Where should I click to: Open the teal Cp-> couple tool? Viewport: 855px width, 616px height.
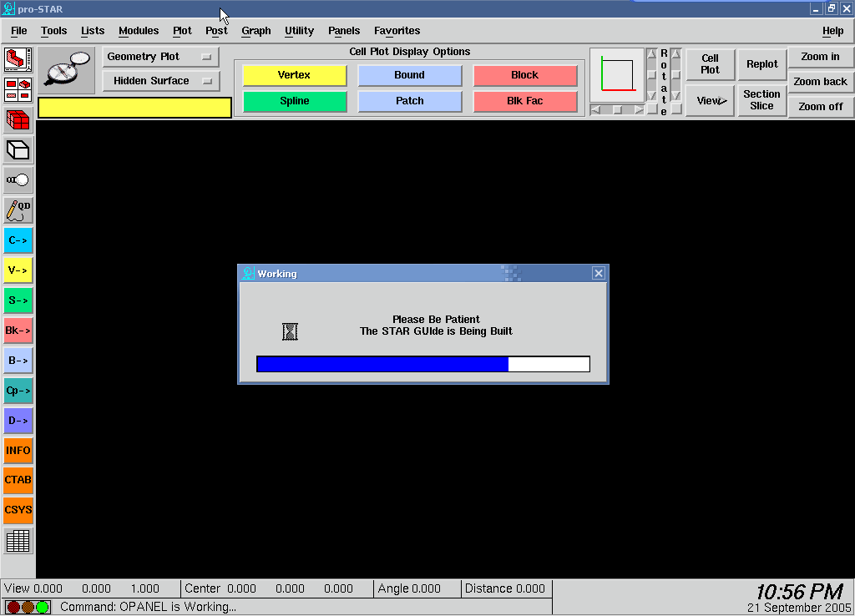pos(18,391)
